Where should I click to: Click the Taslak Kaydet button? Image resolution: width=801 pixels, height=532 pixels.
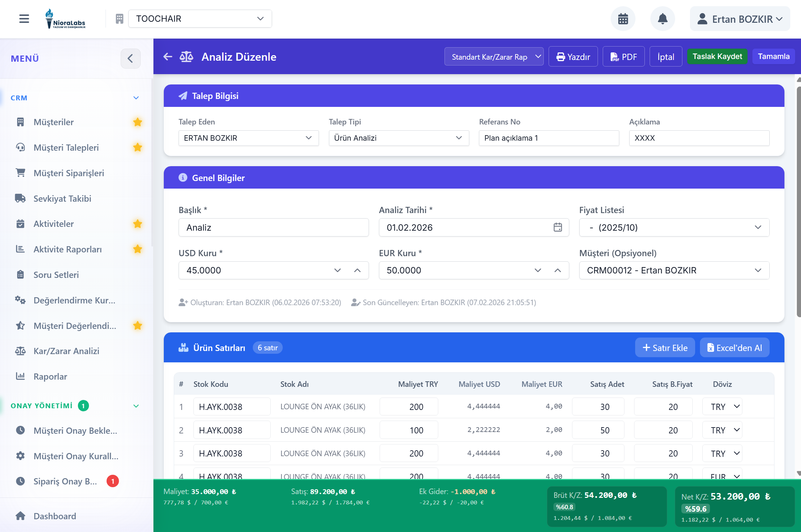click(717, 57)
